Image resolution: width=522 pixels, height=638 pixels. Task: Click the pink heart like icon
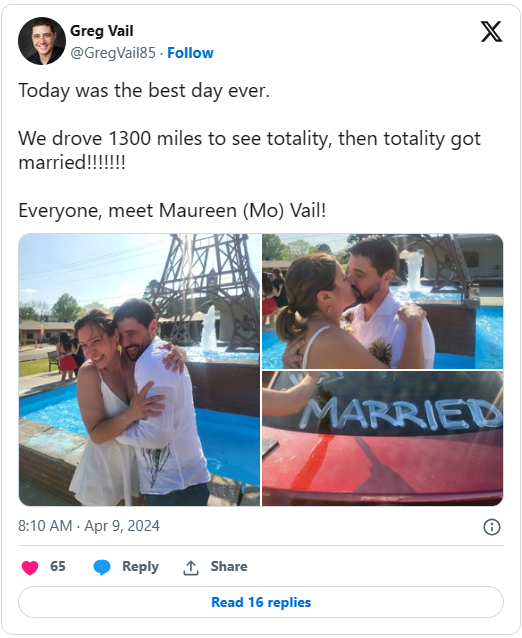30,567
